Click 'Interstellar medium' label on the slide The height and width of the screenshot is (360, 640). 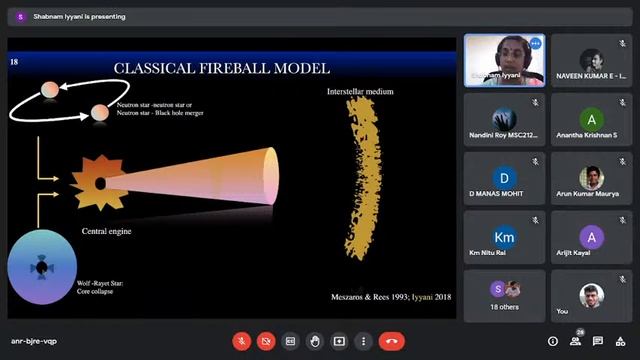point(360,92)
